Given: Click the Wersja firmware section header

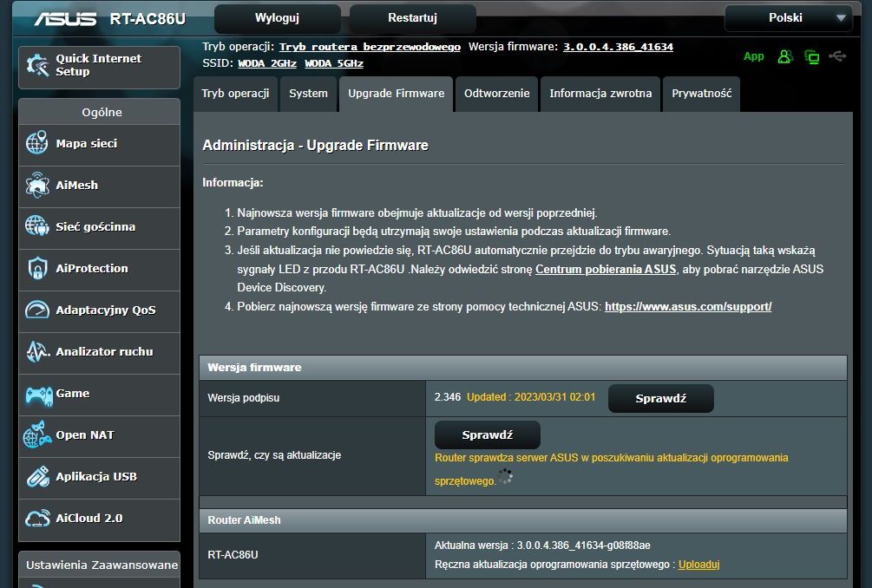Looking at the screenshot, I should (x=522, y=368).
